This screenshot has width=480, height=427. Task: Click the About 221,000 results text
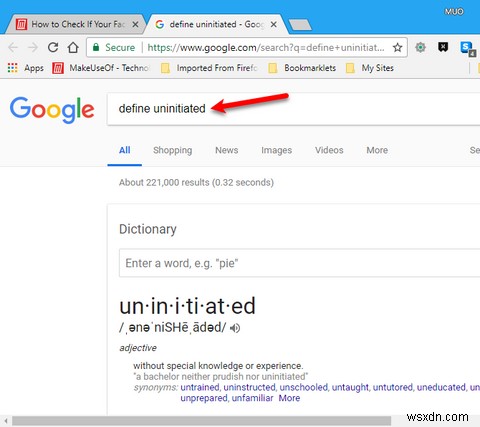(x=196, y=183)
